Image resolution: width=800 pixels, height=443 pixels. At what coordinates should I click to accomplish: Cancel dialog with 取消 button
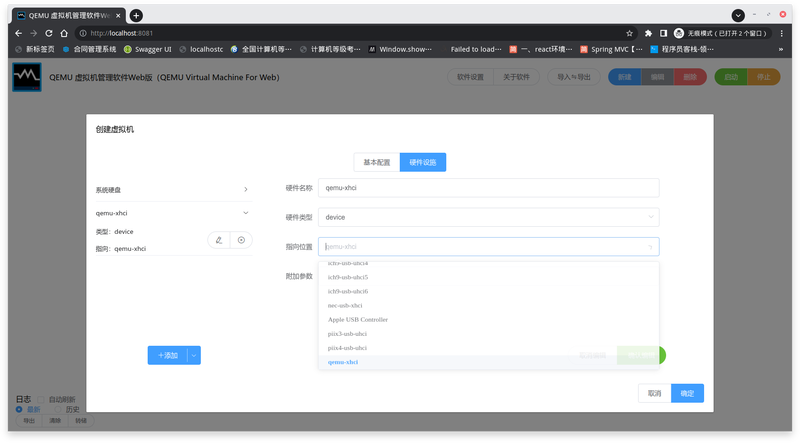pos(655,393)
